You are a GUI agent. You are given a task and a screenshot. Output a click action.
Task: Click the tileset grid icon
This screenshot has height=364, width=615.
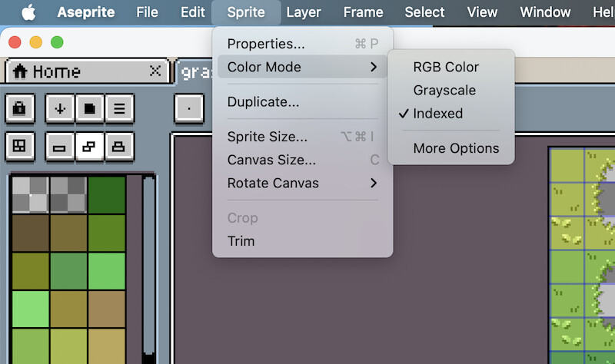point(20,145)
